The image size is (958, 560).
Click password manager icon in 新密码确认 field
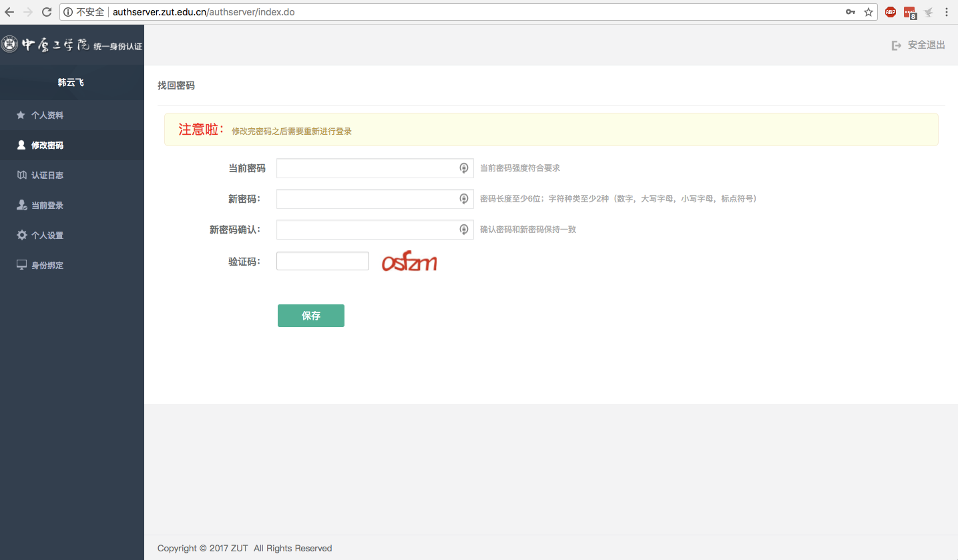464,230
